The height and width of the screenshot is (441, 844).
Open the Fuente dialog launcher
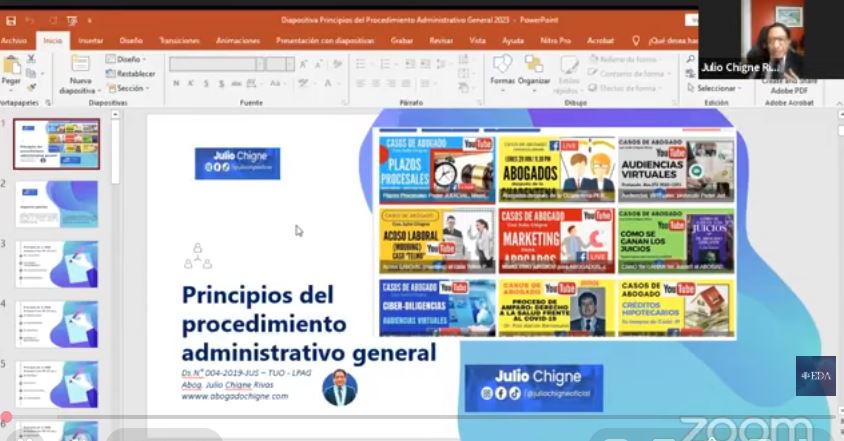pos(346,102)
